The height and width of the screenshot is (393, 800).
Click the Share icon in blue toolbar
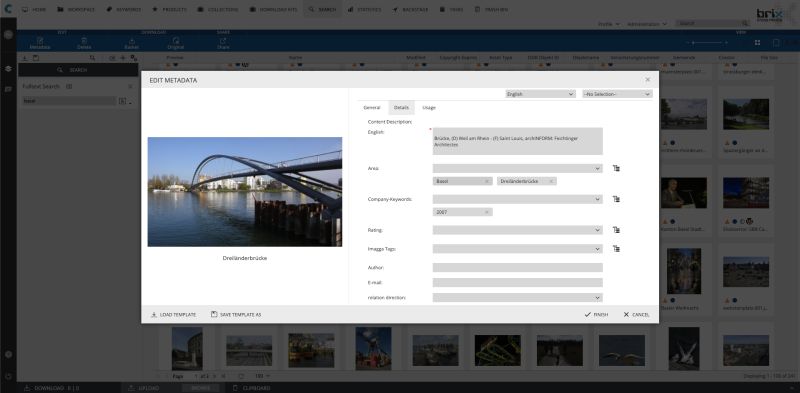(223, 41)
